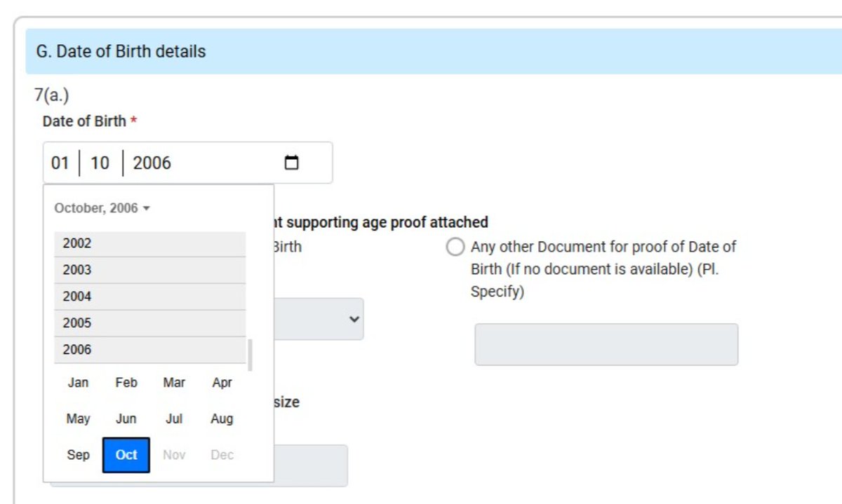Choose year 2004 in the list

150,297
